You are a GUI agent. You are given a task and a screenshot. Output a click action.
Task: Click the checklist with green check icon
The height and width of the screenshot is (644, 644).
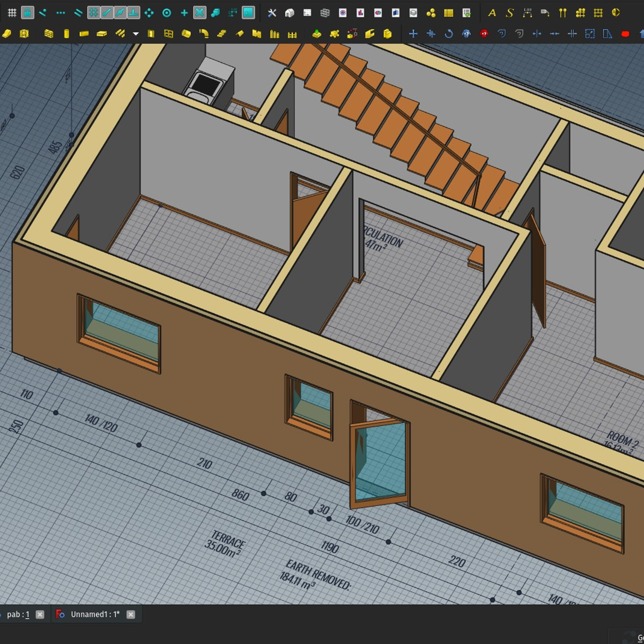click(466, 13)
